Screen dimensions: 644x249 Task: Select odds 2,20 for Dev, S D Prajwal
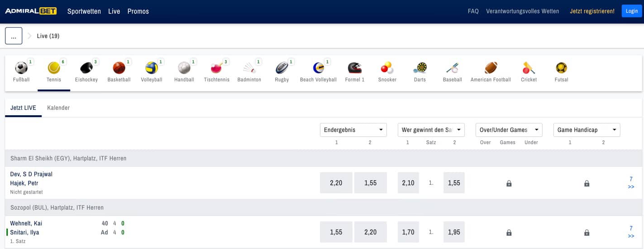point(336,183)
